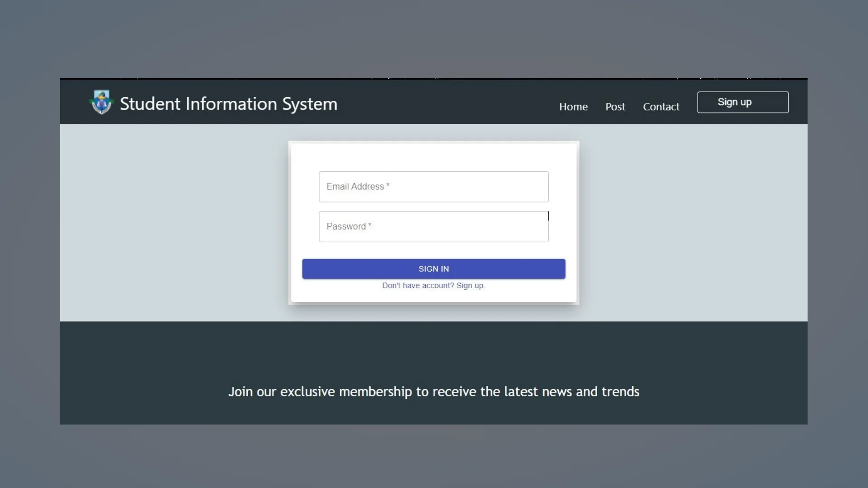
Task: Click the Sign up button in the header
Action: 742,102
